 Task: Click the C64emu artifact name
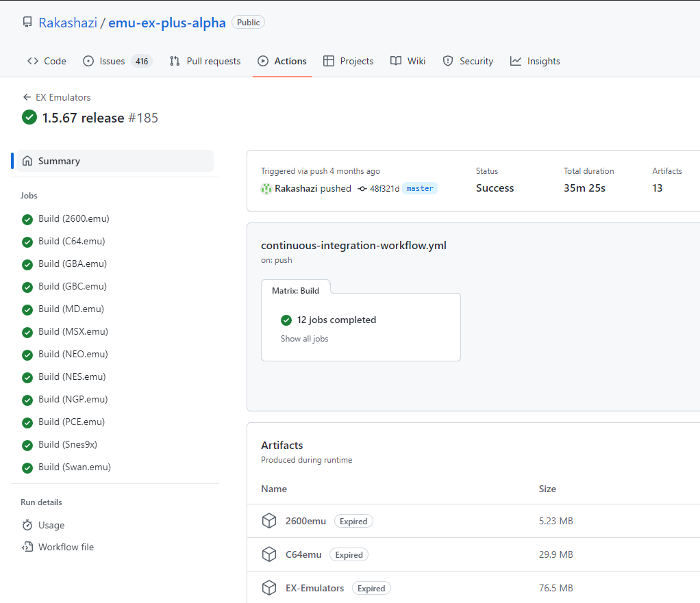click(303, 554)
